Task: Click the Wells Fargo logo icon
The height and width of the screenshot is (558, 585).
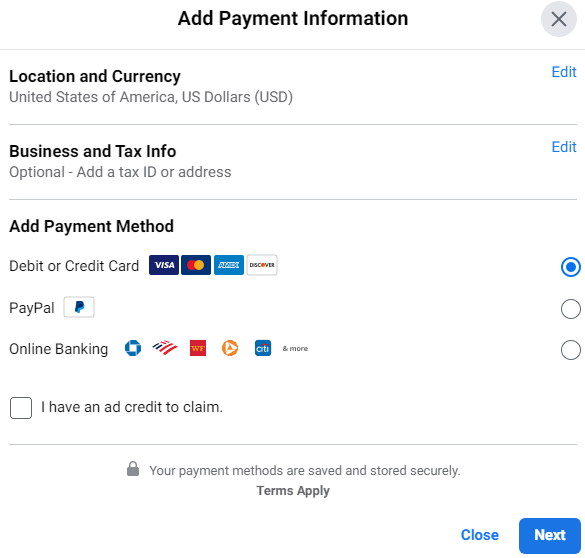Action: [x=198, y=348]
